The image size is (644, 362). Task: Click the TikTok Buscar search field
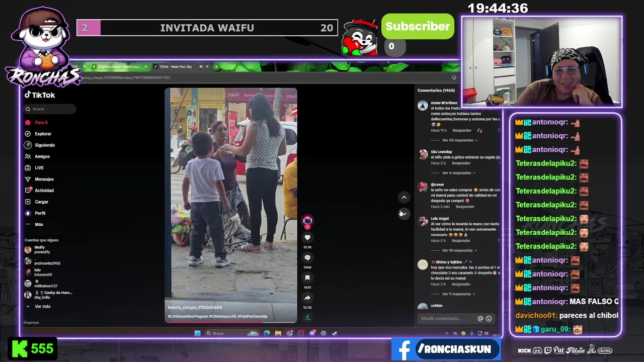point(50,109)
